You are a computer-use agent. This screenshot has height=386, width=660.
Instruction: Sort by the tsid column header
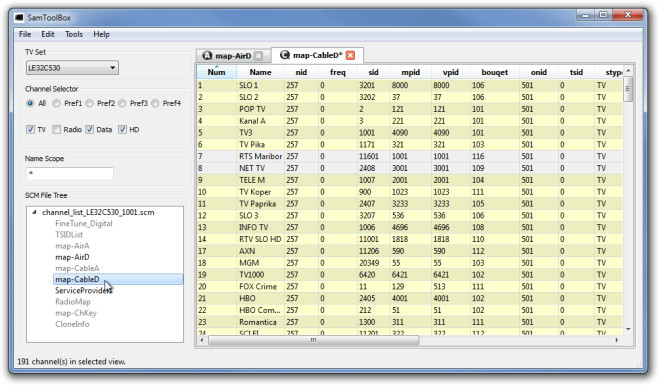coord(576,72)
